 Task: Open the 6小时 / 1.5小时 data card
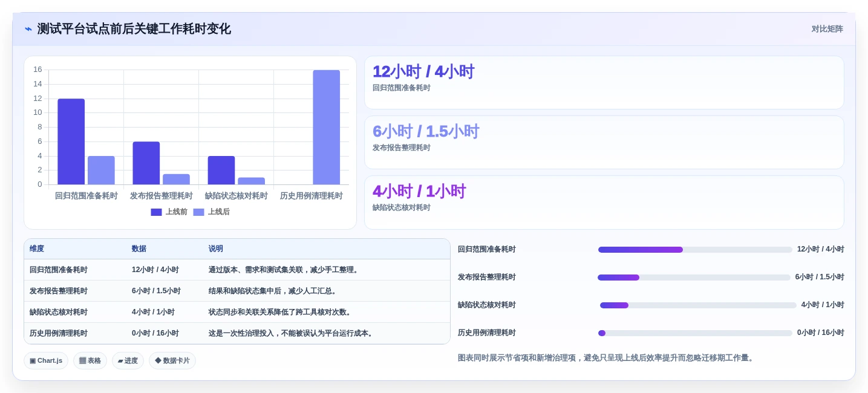coord(604,143)
